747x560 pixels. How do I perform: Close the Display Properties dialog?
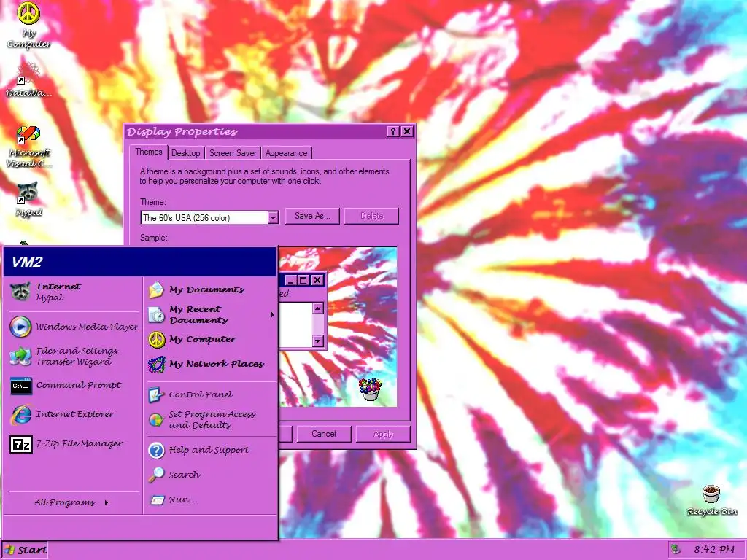407,131
